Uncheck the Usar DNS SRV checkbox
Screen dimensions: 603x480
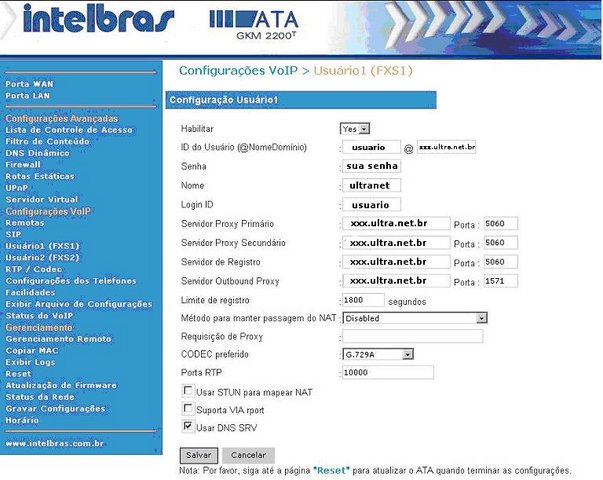[188, 426]
